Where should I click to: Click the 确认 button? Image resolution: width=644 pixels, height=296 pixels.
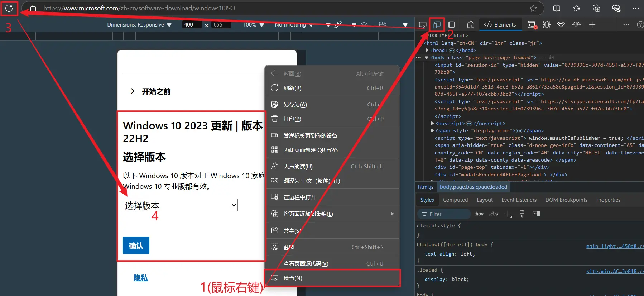[x=136, y=245]
